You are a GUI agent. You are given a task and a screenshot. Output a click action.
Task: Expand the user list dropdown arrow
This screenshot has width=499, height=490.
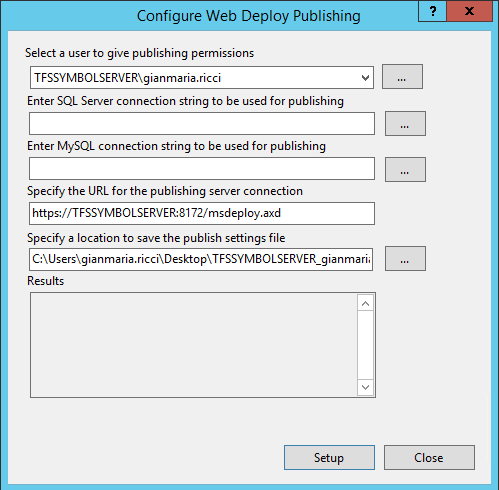coord(365,78)
